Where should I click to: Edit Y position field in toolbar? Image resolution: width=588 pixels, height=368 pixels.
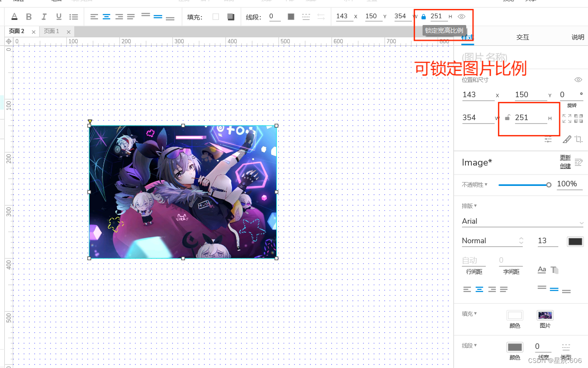[373, 17]
